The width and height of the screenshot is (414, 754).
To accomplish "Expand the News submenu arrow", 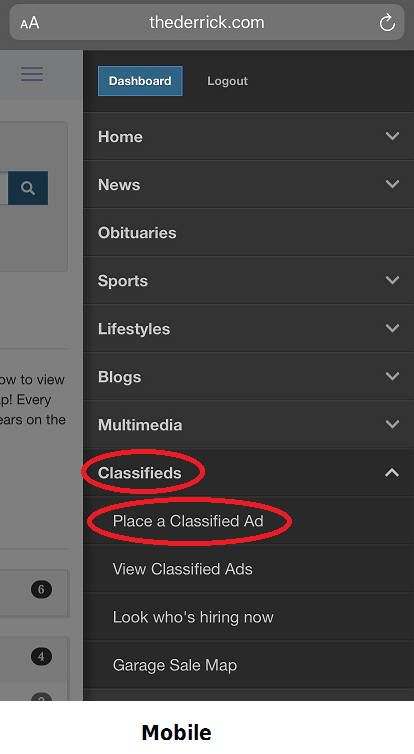I will click(x=392, y=184).
